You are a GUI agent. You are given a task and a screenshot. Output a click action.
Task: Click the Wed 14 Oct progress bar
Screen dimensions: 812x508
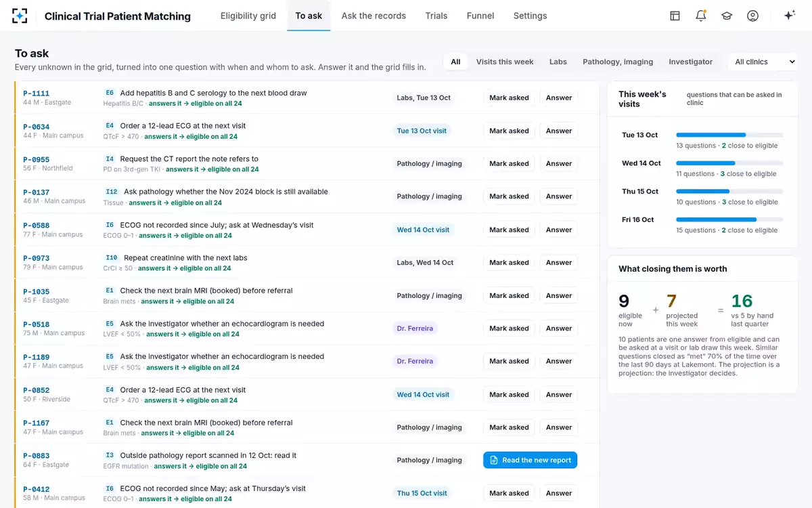[729, 163]
